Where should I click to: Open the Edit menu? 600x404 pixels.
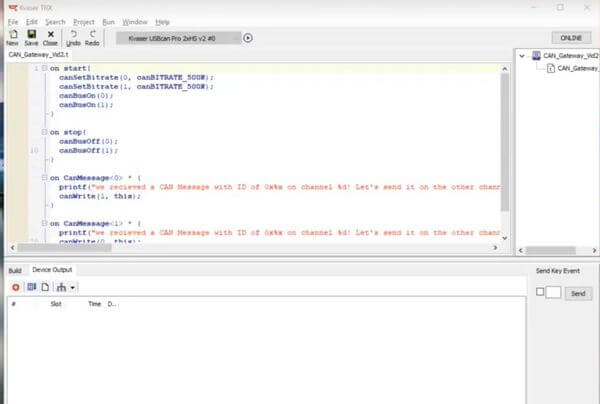[x=32, y=22]
